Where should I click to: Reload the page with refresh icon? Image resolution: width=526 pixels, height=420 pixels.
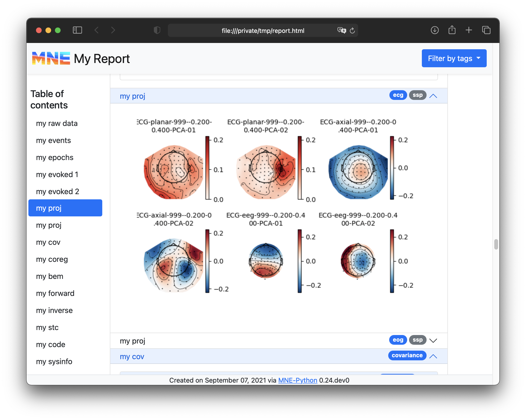click(352, 31)
